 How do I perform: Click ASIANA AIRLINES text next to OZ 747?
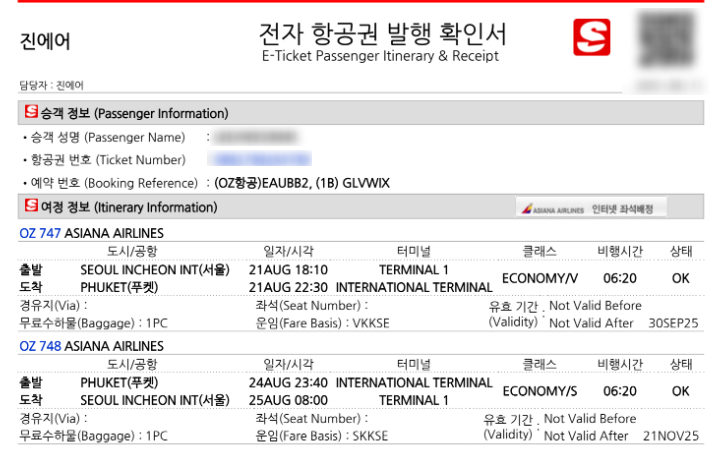(x=114, y=233)
